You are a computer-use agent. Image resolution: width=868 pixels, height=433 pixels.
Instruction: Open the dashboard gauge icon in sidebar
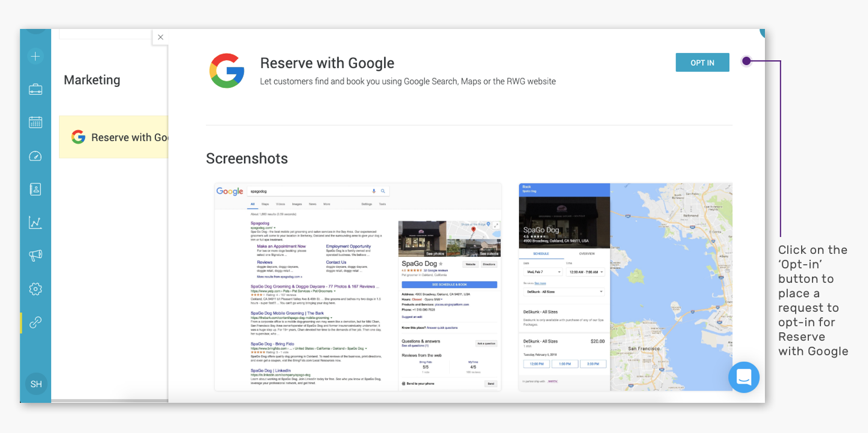(36, 156)
